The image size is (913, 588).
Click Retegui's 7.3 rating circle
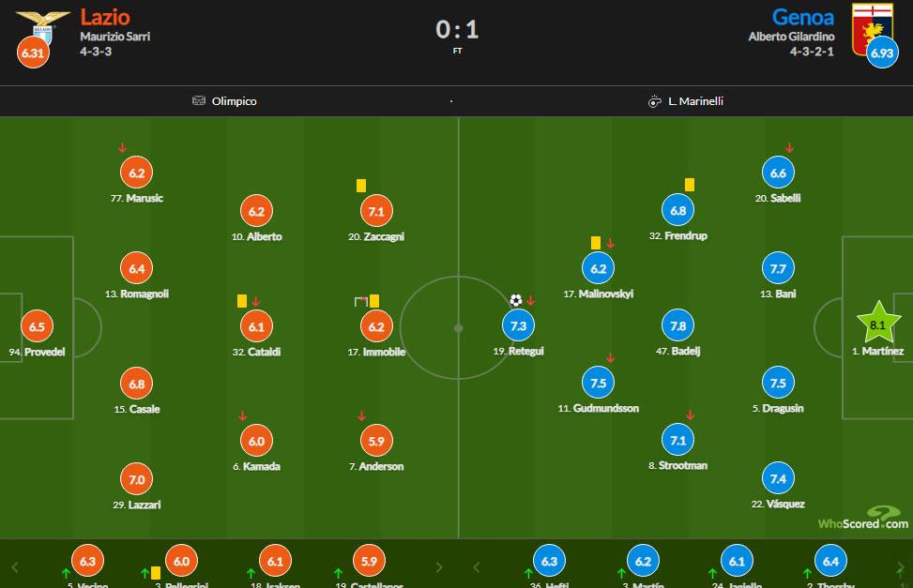pyautogui.click(x=518, y=325)
